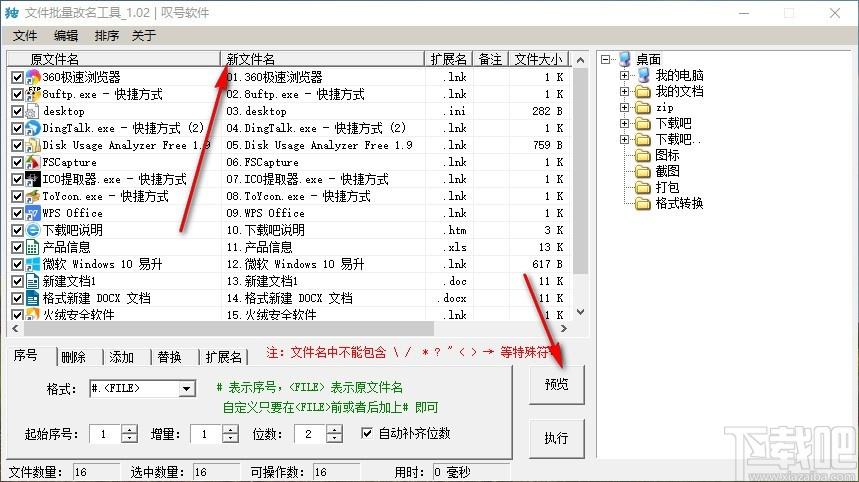The width and height of the screenshot is (859, 482).
Task: Decrease the 增量 value
Action: coord(231,438)
